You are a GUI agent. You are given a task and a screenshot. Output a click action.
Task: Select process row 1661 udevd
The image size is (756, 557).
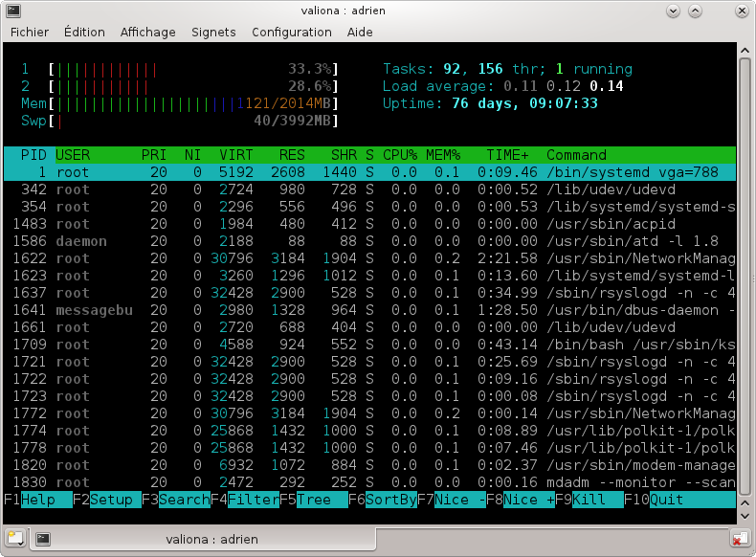pos(369,327)
